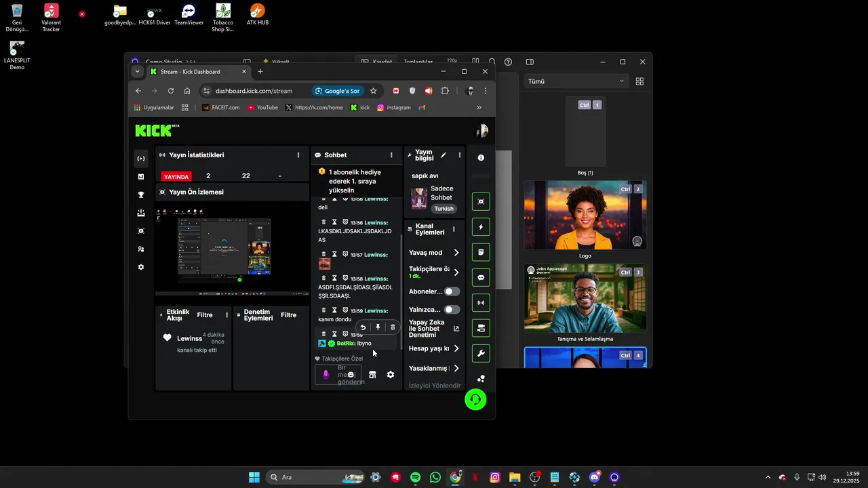Viewport: 868px width, 488px height.
Task: Open the Yayın bilgisi three-dot menu
Action: 460,155
